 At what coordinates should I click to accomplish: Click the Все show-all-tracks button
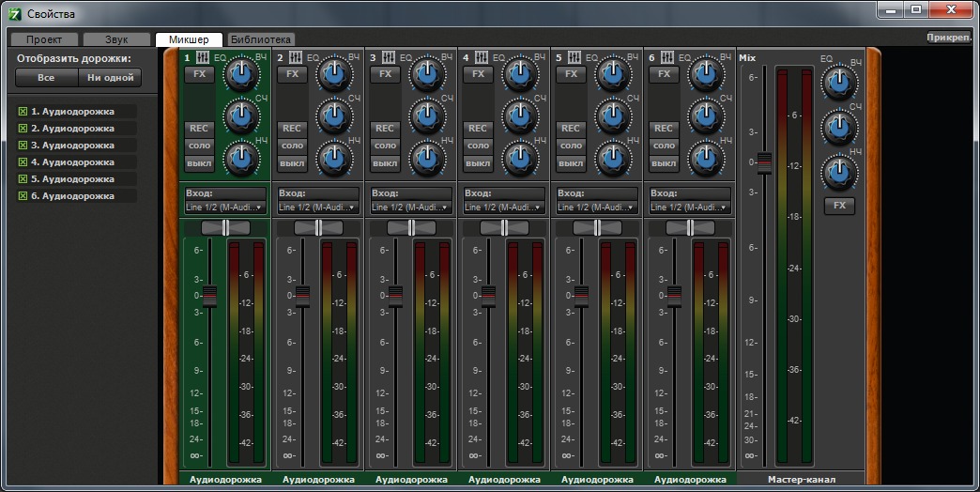[46, 78]
